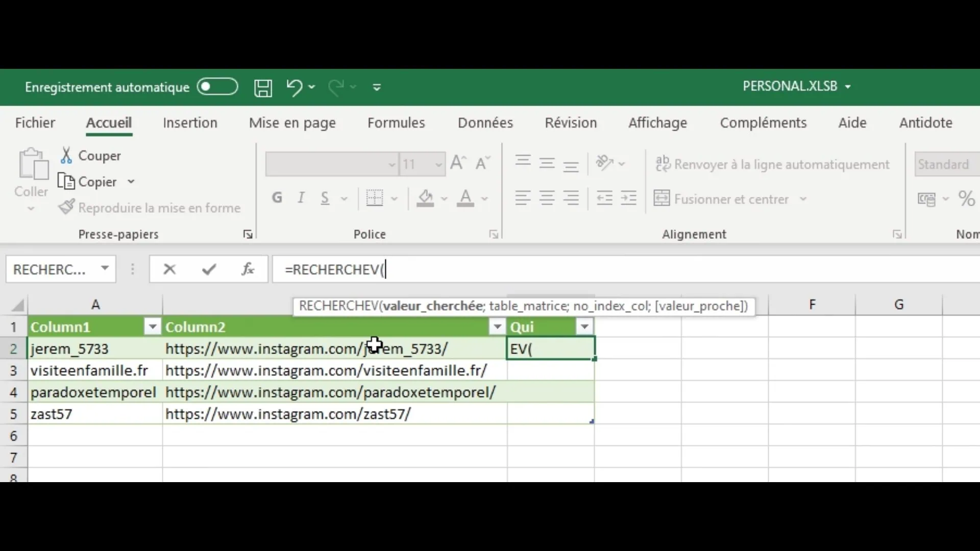Cancel formula entry with the X icon
The width and height of the screenshot is (980, 551).
coord(169,269)
